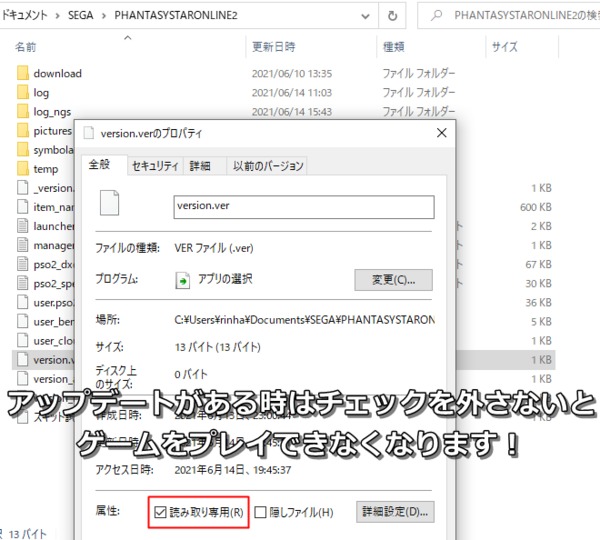Click the access date 2021年6月14日、19:45:37
Image resolution: width=600 pixels, height=540 pixels.
(233, 470)
